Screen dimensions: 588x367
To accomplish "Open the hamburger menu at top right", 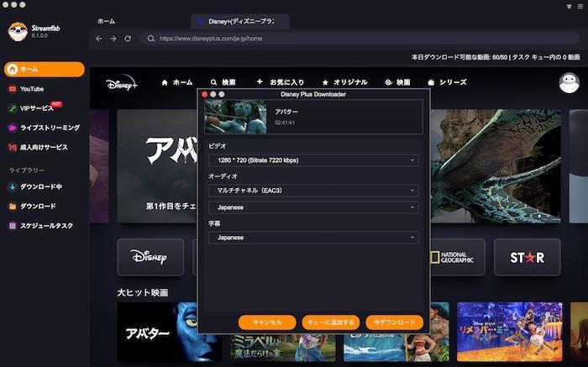I will 580,6.
